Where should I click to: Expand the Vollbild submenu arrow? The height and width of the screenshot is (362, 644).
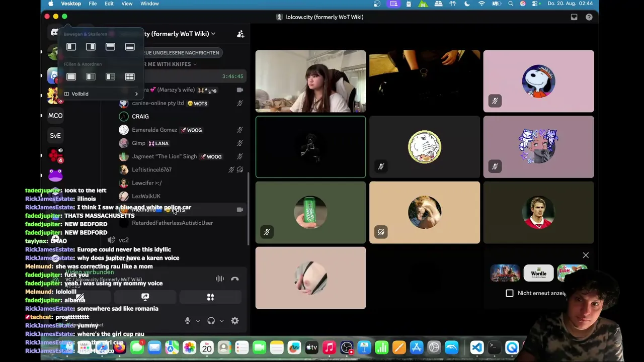pos(136,94)
